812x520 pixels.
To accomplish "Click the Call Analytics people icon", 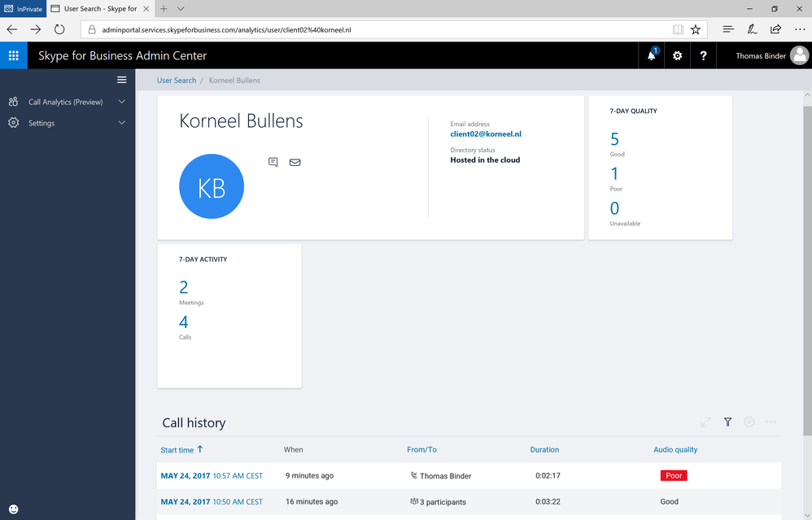I will tap(14, 102).
